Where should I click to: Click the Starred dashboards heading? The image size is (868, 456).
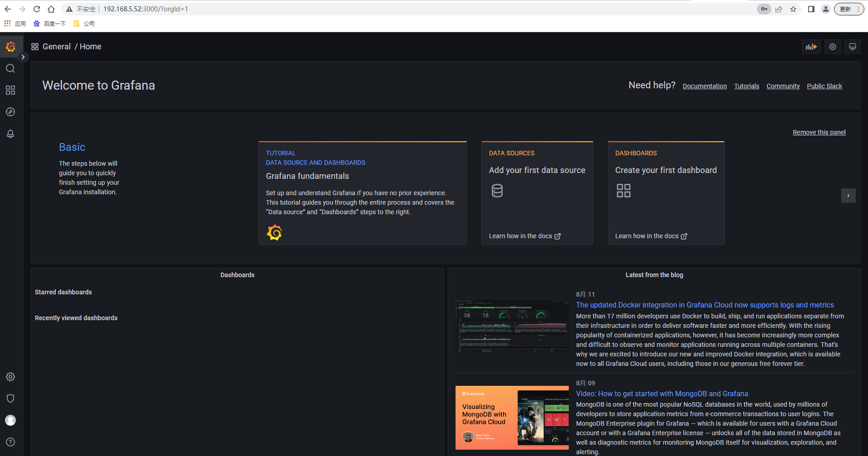pos(63,292)
